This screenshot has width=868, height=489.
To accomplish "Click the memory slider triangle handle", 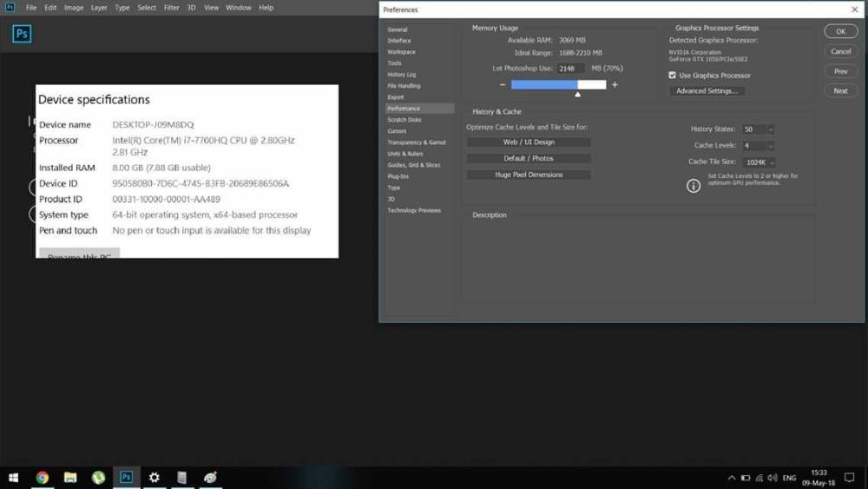I will [x=577, y=95].
